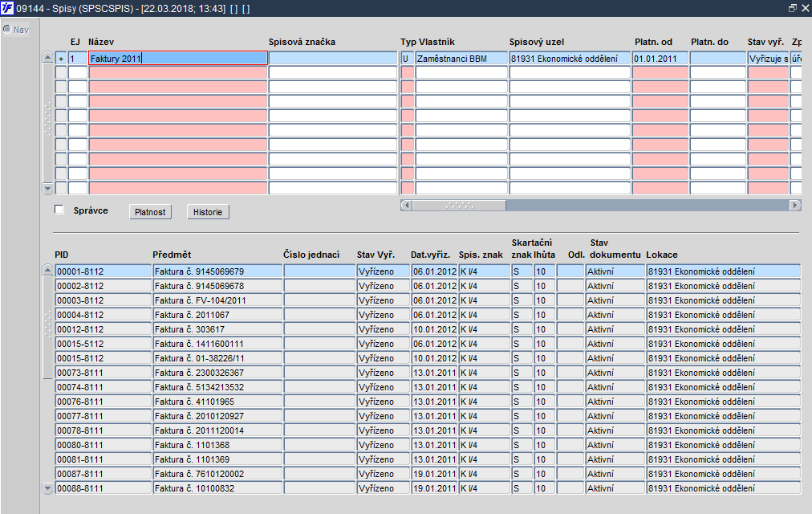This screenshot has width=812, height=514.
Task: Click Vyřízeno status of row 00001-8112
Action: pyautogui.click(x=384, y=271)
